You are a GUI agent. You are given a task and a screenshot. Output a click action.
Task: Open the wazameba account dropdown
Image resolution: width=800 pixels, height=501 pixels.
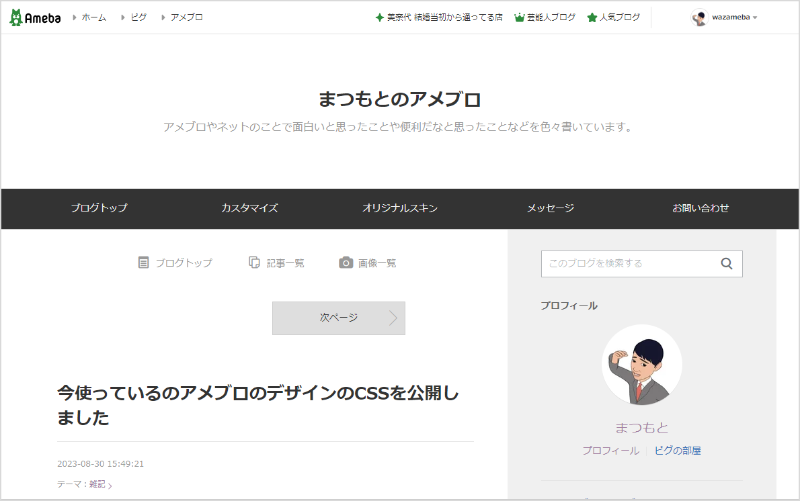(x=754, y=18)
